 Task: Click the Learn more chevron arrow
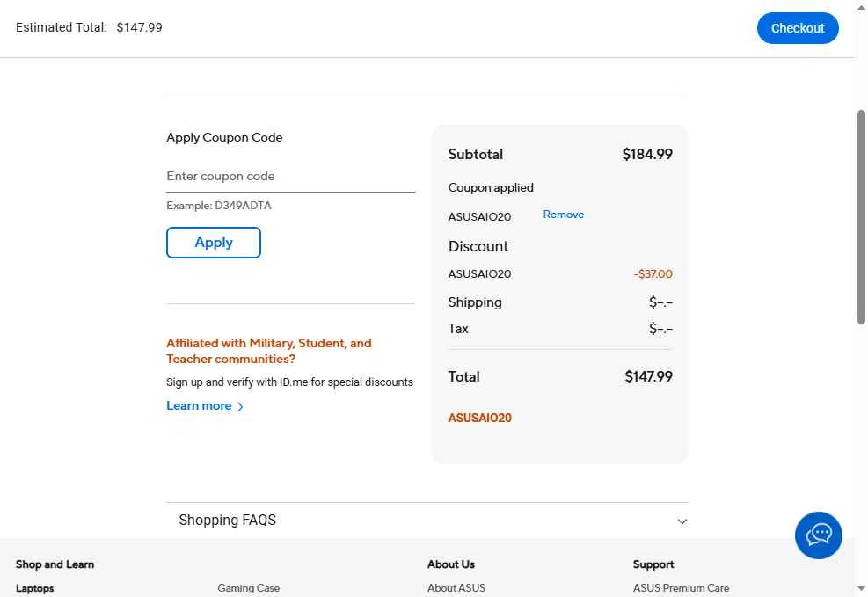click(240, 407)
